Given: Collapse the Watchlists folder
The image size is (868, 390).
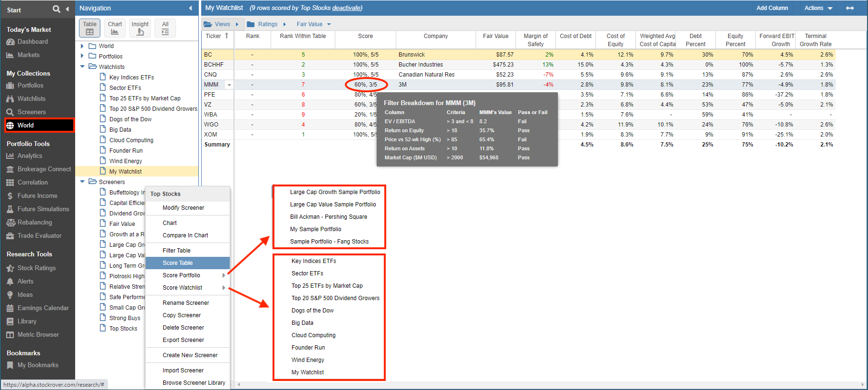Looking at the screenshot, I should (82, 67).
